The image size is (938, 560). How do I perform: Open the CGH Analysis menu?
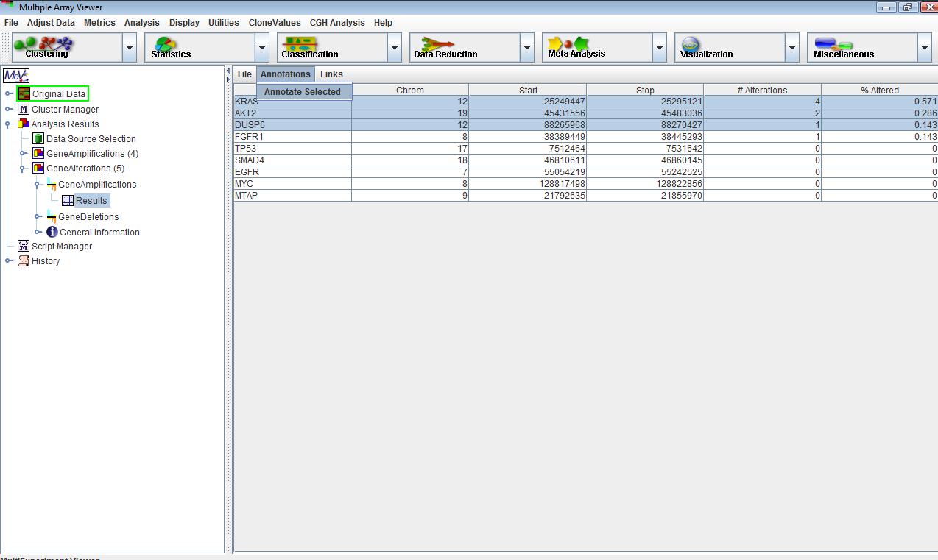coord(336,23)
